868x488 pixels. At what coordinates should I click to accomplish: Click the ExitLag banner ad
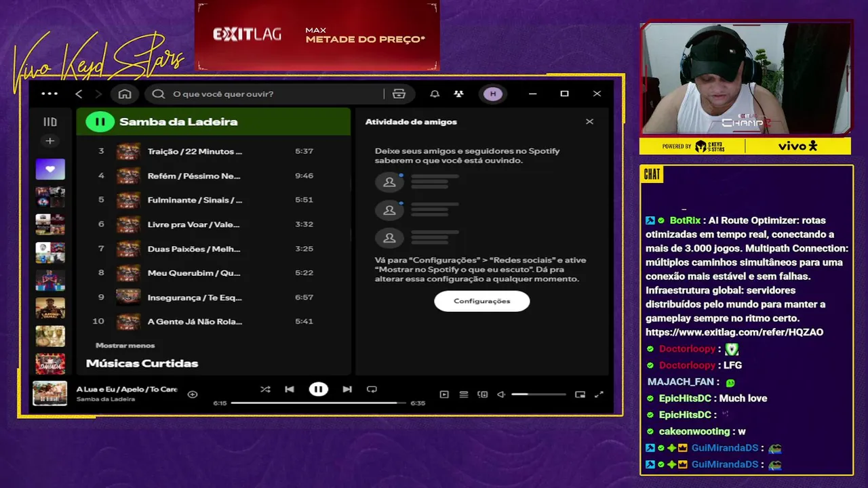click(317, 35)
